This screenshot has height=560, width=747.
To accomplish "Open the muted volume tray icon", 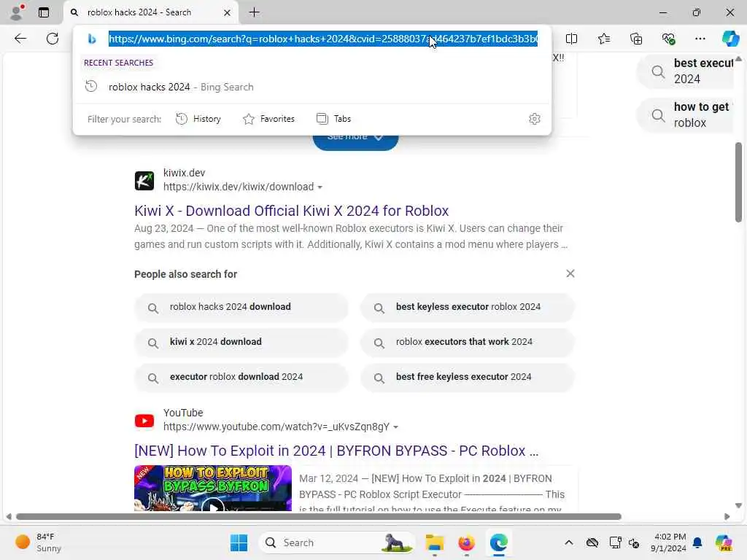I will point(634,542).
